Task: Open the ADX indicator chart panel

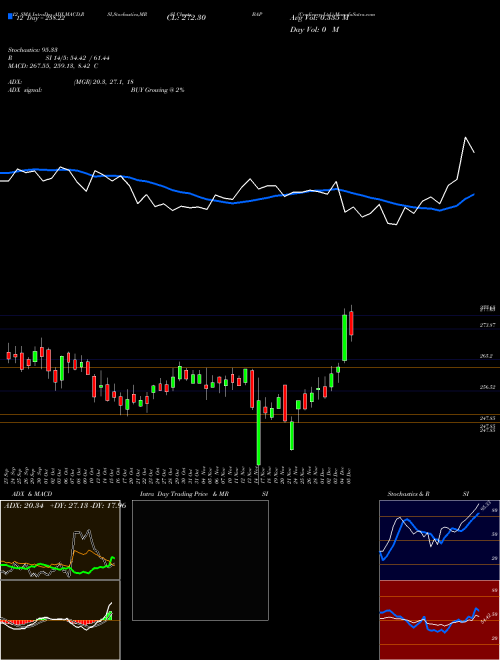Action: pyautogui.click(x=60, y=540)
